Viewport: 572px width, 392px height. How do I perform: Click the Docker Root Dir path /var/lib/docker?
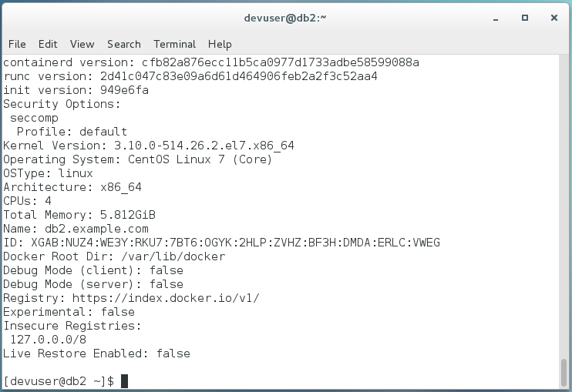pos(173,256)
